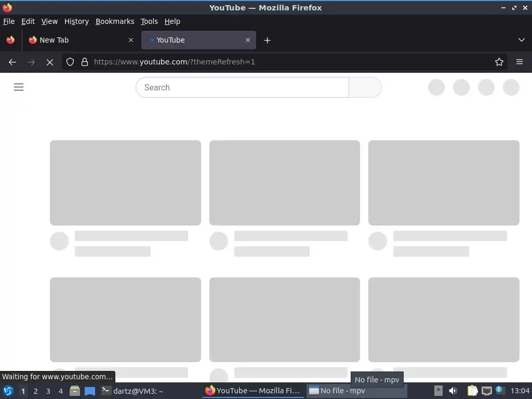
Task: Open the File menu
Action: [9, 21]
